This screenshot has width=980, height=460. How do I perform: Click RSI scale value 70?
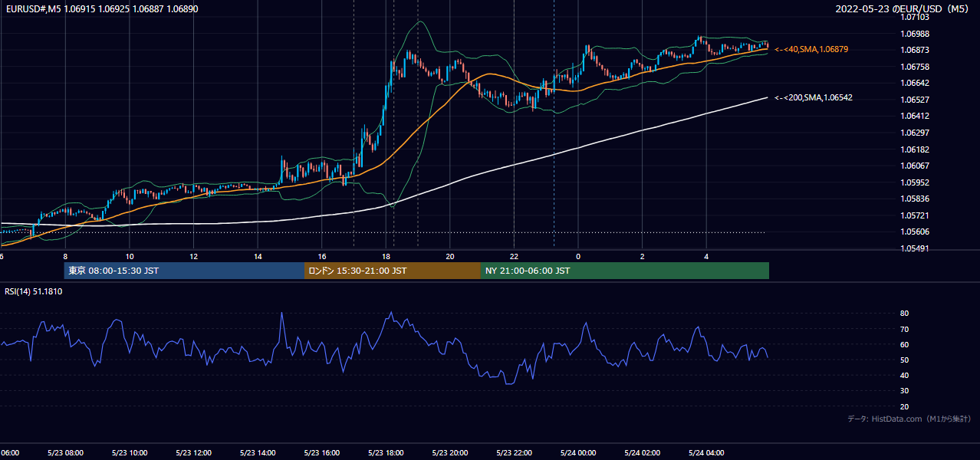tap(905, 329)
